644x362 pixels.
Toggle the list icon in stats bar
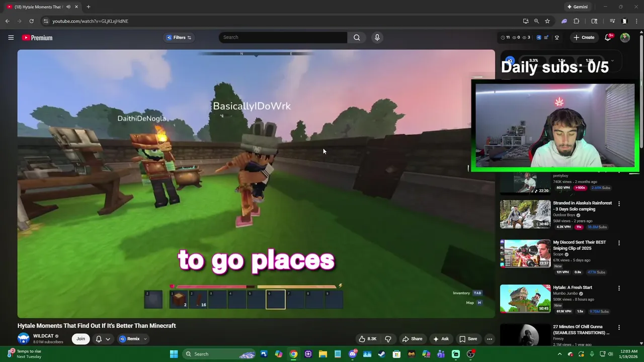click(x=546, y=37)
